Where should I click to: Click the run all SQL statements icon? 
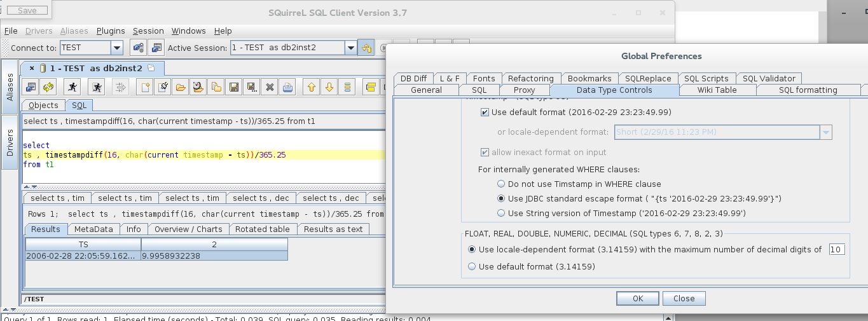tap(97, 87)
